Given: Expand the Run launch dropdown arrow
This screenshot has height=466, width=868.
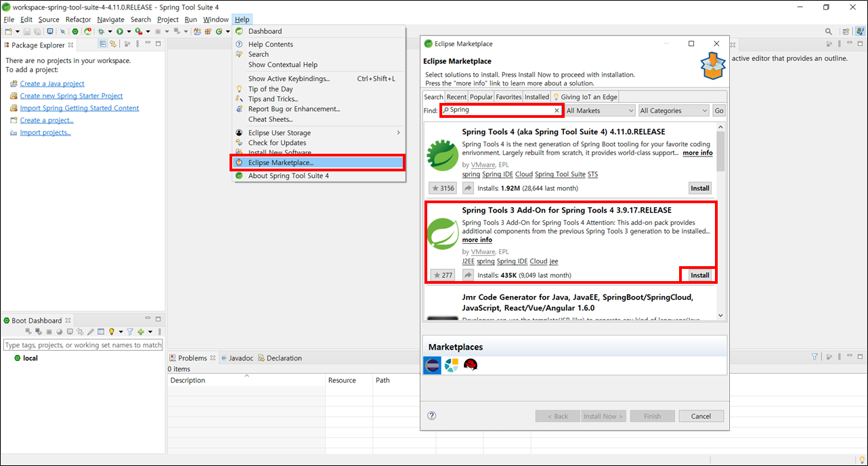Looking at the screenshot, I should pyautogui.click(x=129, y=31).
